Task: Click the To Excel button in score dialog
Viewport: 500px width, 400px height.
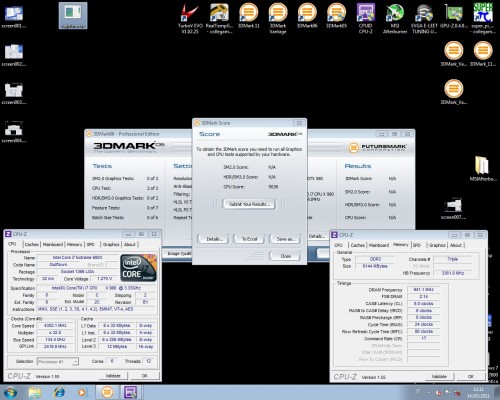Action: coord(249,239)
